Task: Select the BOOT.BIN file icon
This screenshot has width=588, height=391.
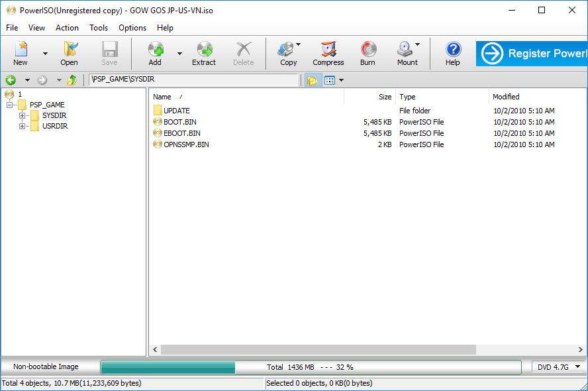Action: tap(158, 122)
